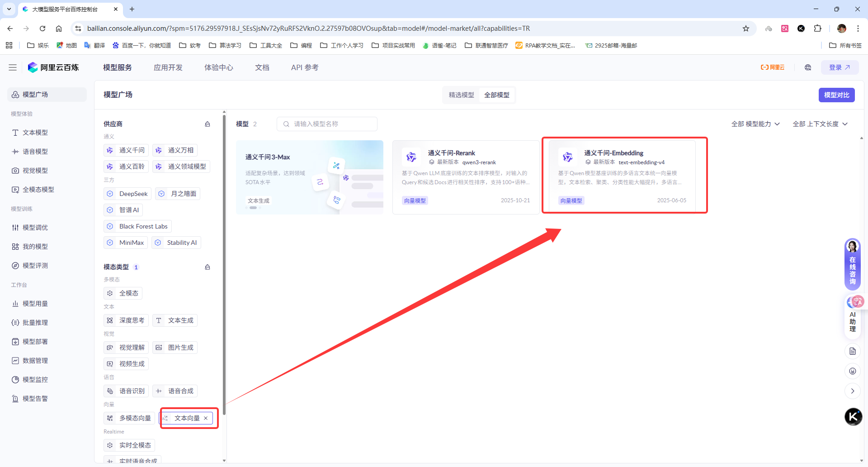Open the 在线咨询 floating widget
Screen dimensions: 868x467
[x=853, y=264]
